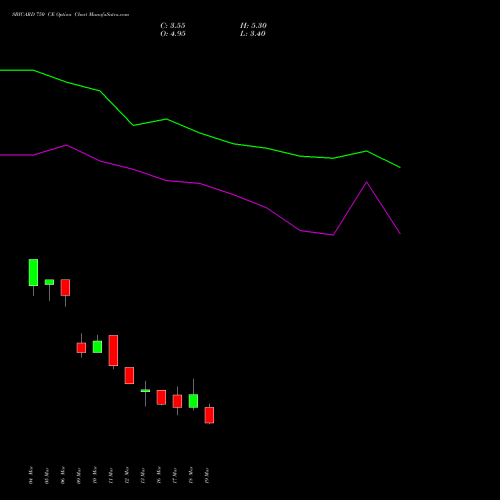500x500 pixels.
Task: Click the SBICARD 750 CE Option chart title
Action: click(x=70, y=15)
